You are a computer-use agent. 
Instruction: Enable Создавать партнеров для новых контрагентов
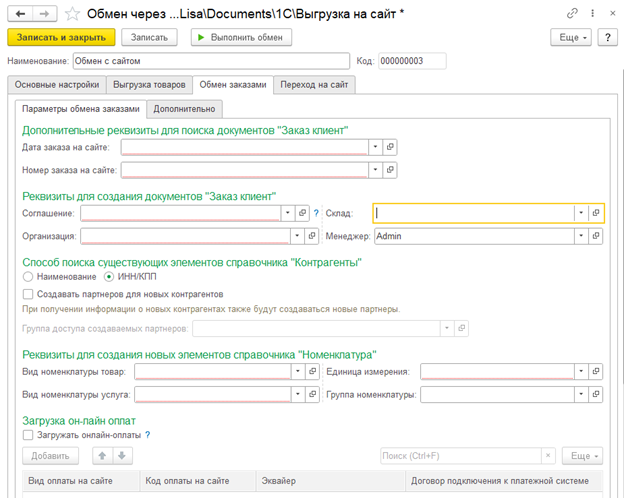(27, 294)
